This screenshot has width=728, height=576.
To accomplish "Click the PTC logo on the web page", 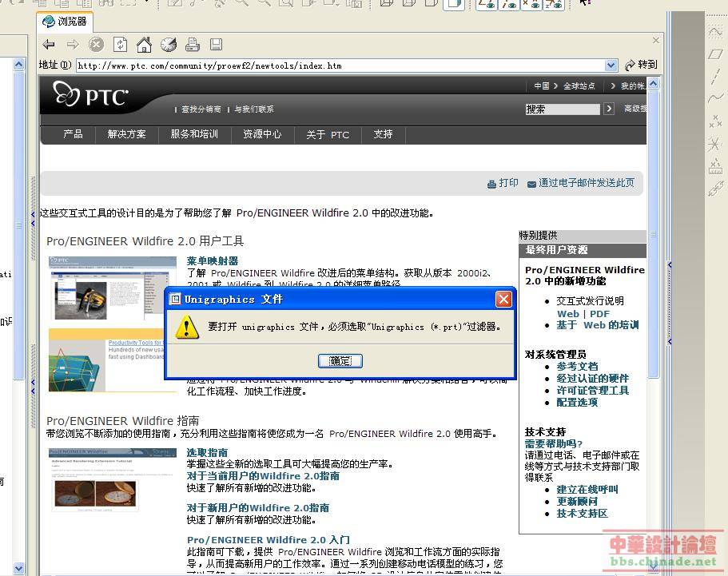I will pyautogui.click(x=90, y=94).
